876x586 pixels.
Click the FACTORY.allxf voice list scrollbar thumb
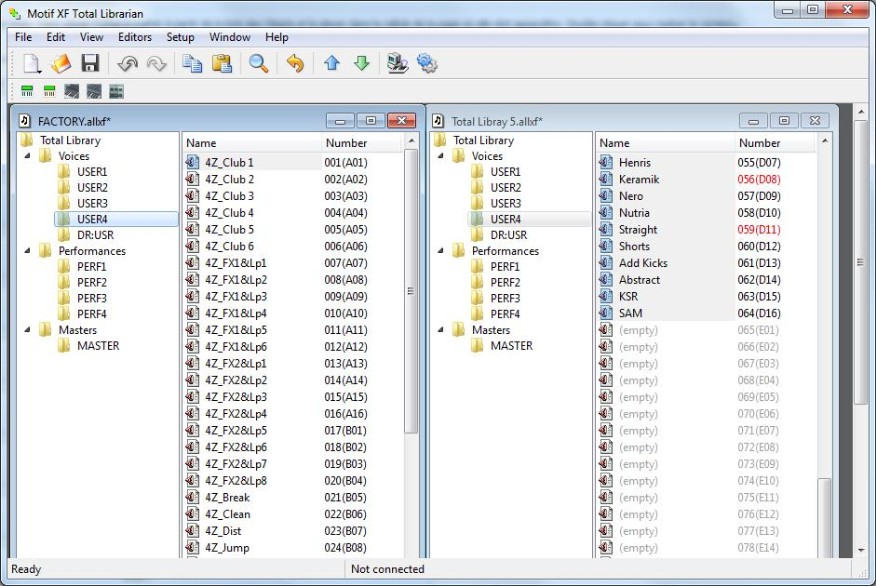tap(411, 291)
